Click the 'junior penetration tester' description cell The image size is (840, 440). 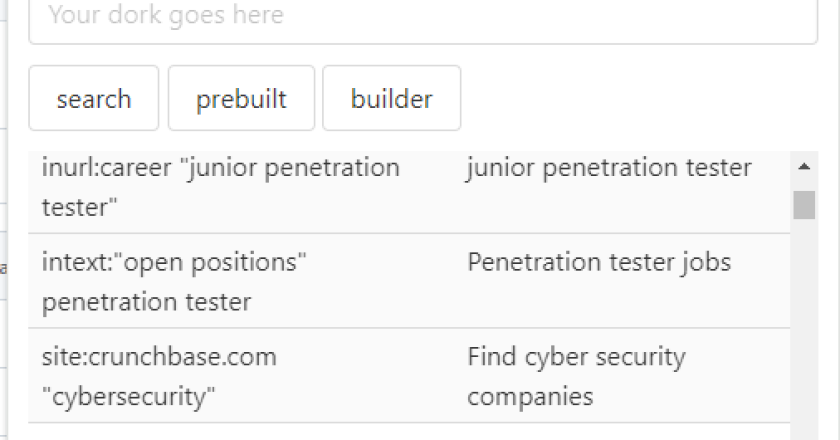[608, 168]
